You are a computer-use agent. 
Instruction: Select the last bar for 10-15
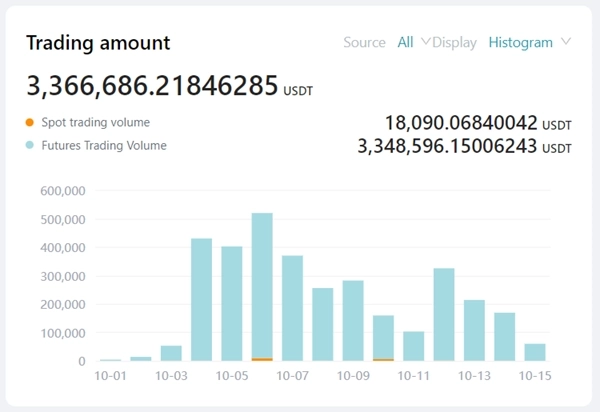tap(535, 352)
